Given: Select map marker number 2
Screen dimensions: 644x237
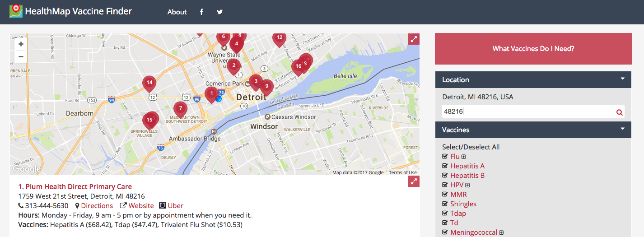Looking at the screenshot, I should click(x=233, y=66).
